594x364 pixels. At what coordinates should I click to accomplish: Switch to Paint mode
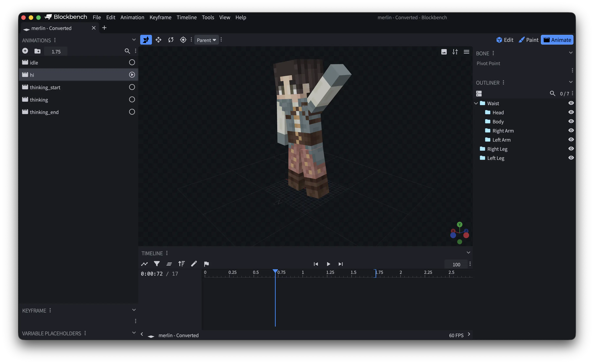[x=528, y=40]
